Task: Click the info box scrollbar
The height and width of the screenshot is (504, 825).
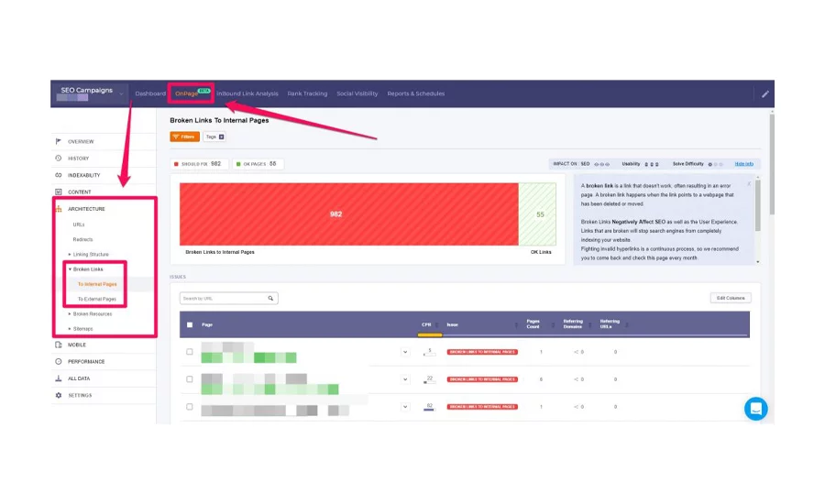Action: click(x=758, y=205)
